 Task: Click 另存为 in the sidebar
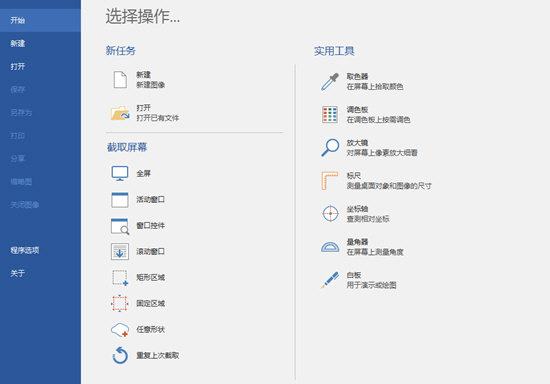pos(40,113)
